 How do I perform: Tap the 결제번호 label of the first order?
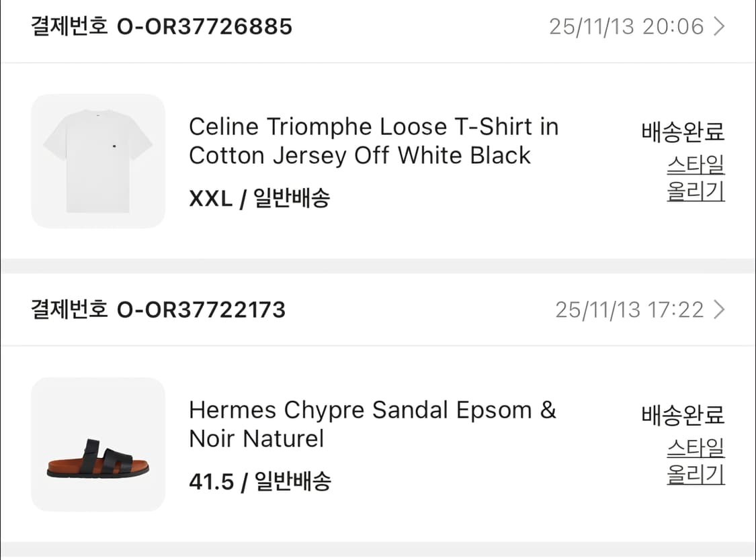(69, 27)
